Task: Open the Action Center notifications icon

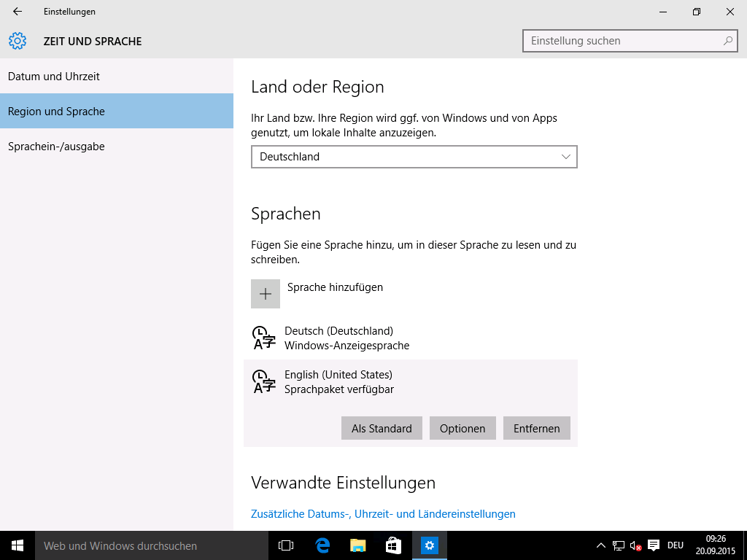Action: (x=654, y=545)
